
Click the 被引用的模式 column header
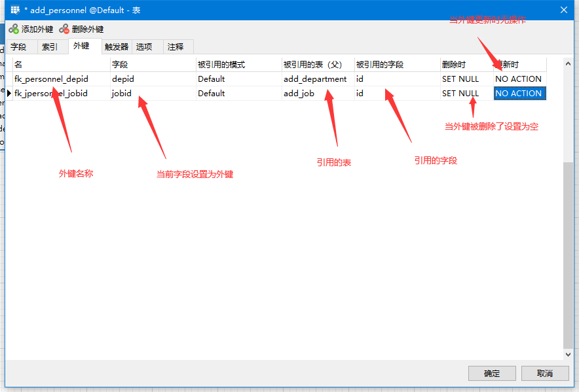(221, 65)
